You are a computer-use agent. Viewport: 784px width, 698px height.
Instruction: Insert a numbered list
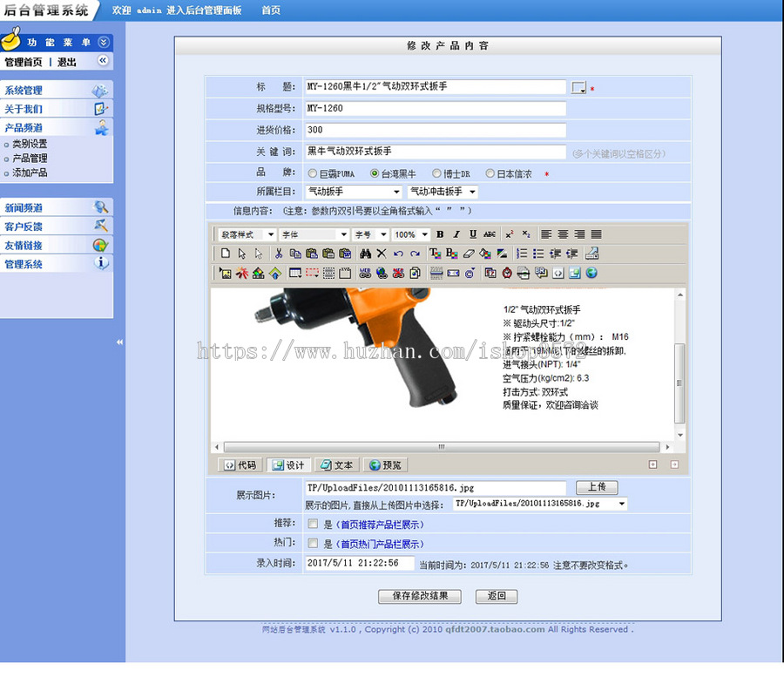click(522, 254)
